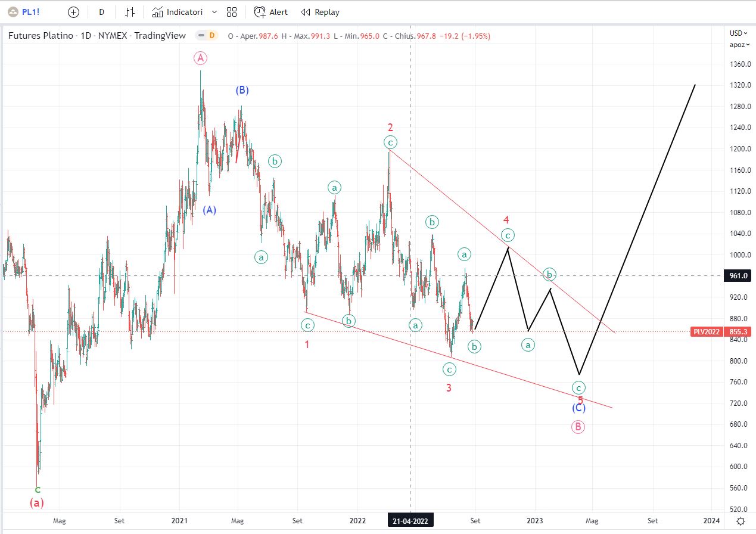Select the red (a) wave label
Screen dimensions: 756x534
tap(37, 502)
